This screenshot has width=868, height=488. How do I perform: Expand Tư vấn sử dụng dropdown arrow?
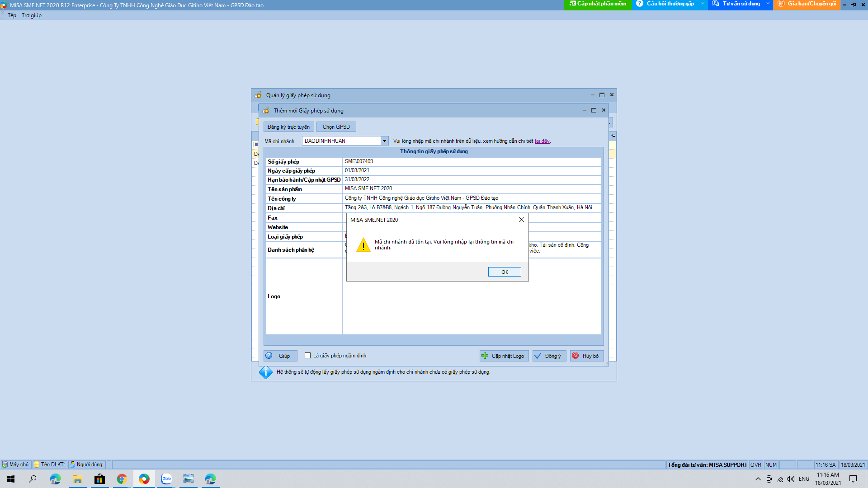click(767, 4)
